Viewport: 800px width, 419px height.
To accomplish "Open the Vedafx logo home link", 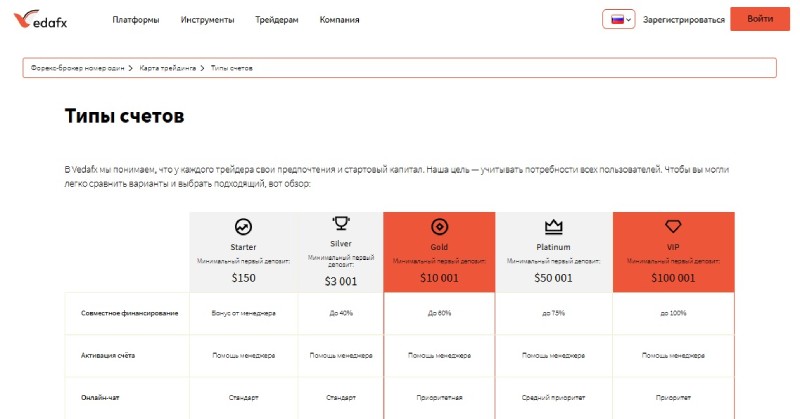I will click(x=40, y=19).
